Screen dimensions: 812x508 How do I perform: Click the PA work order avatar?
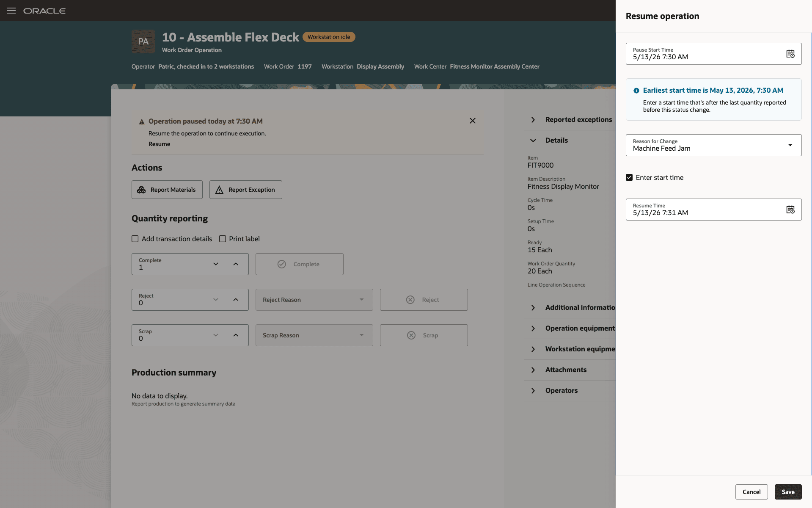(143, 41)
